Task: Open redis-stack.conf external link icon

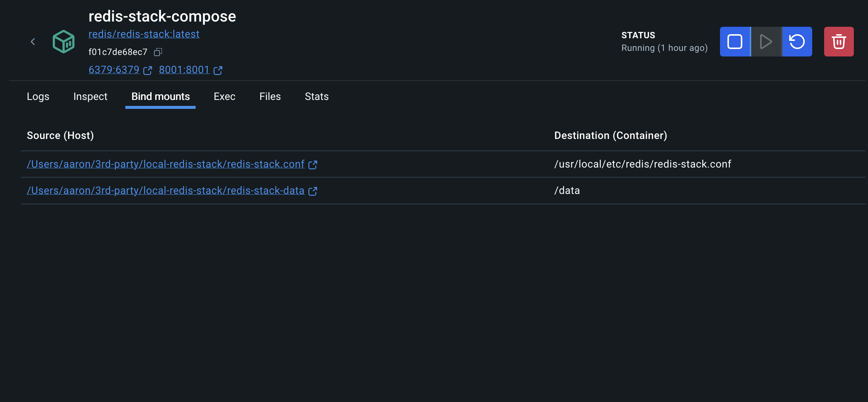Action: click(x=313, y=165)
